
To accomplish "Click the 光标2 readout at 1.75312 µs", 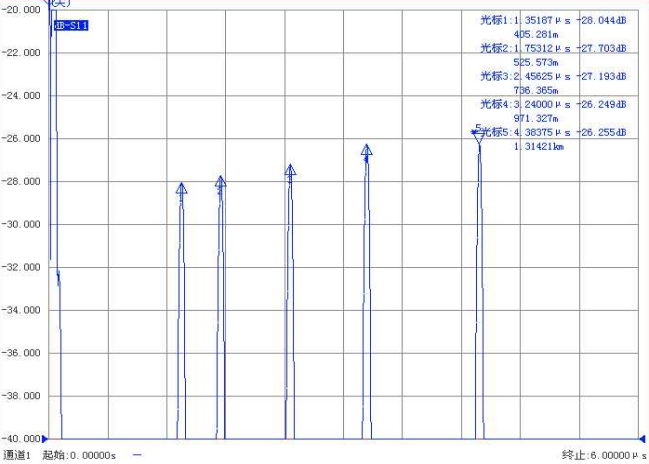I will 553,47.
